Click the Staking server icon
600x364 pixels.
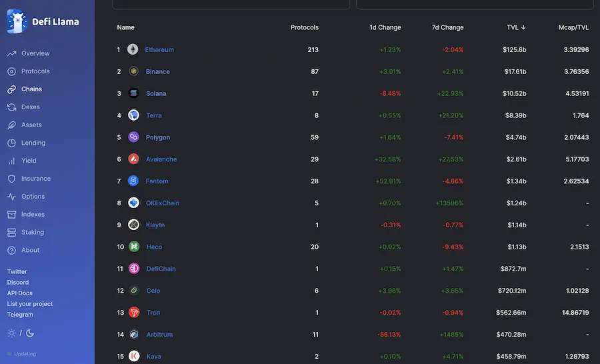pos(11,232)
